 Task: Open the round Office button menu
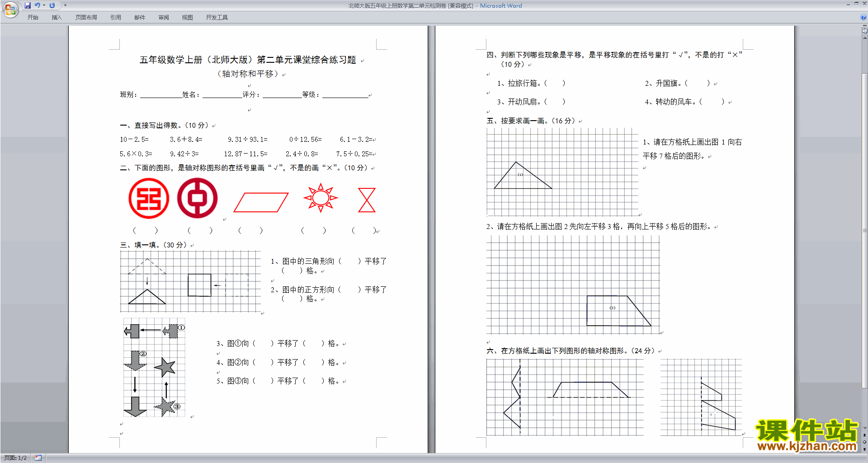(10, 9)
